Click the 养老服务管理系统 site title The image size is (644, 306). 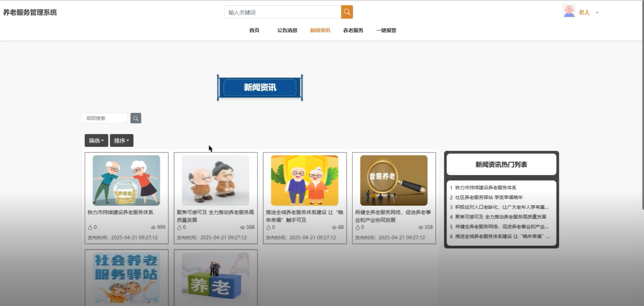[30, 12]
